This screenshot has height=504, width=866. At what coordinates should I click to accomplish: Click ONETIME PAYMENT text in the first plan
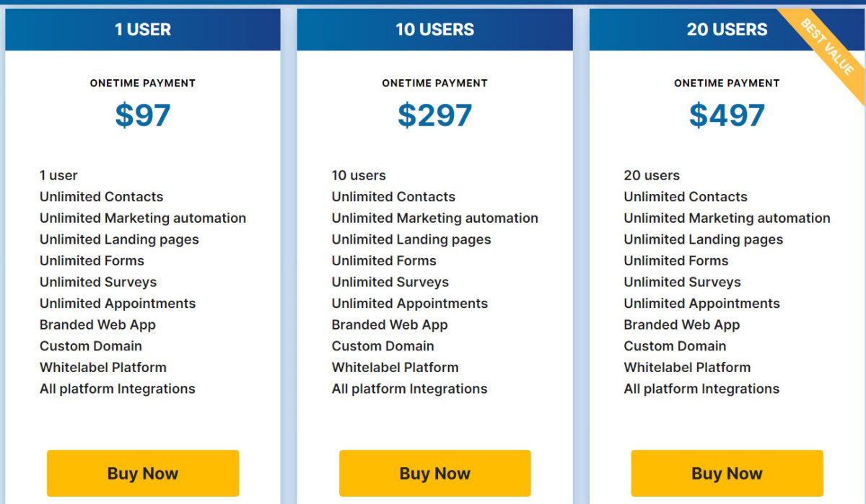[142, 83]
